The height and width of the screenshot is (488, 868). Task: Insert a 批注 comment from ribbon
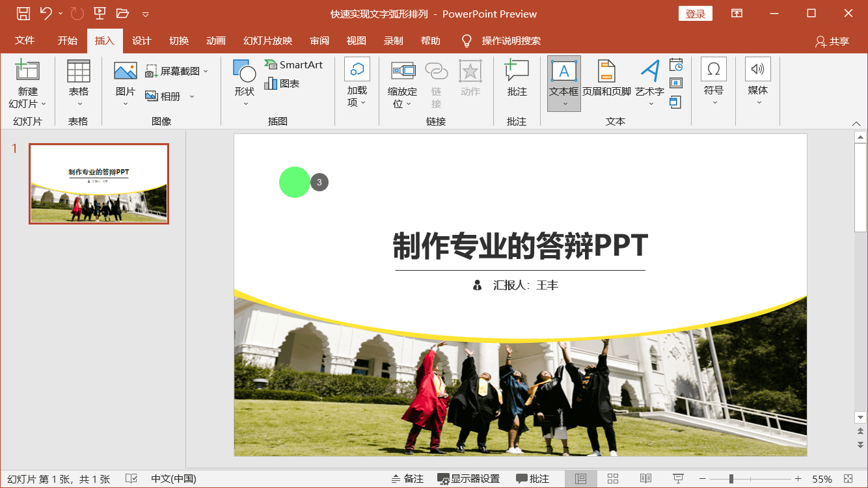click(517, 79)
